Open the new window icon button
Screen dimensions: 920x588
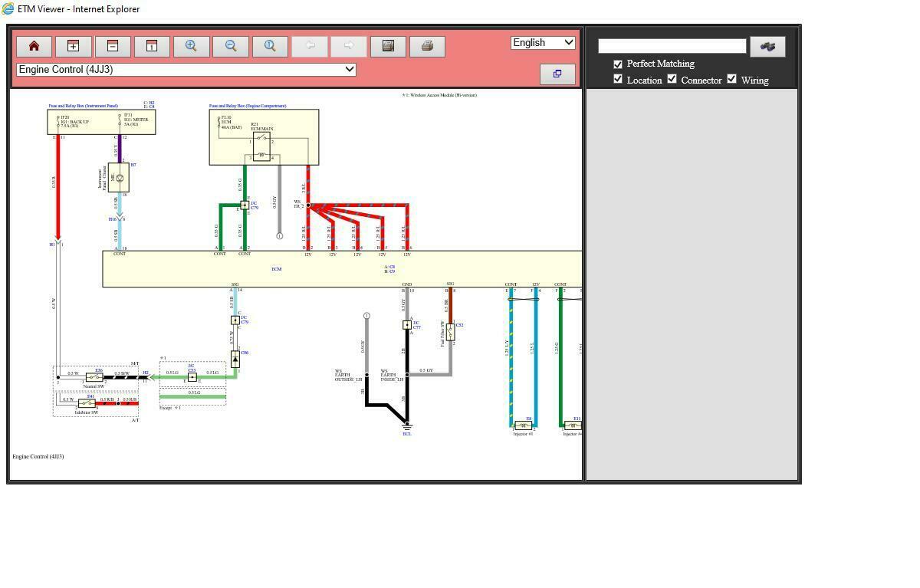(557, 74)
